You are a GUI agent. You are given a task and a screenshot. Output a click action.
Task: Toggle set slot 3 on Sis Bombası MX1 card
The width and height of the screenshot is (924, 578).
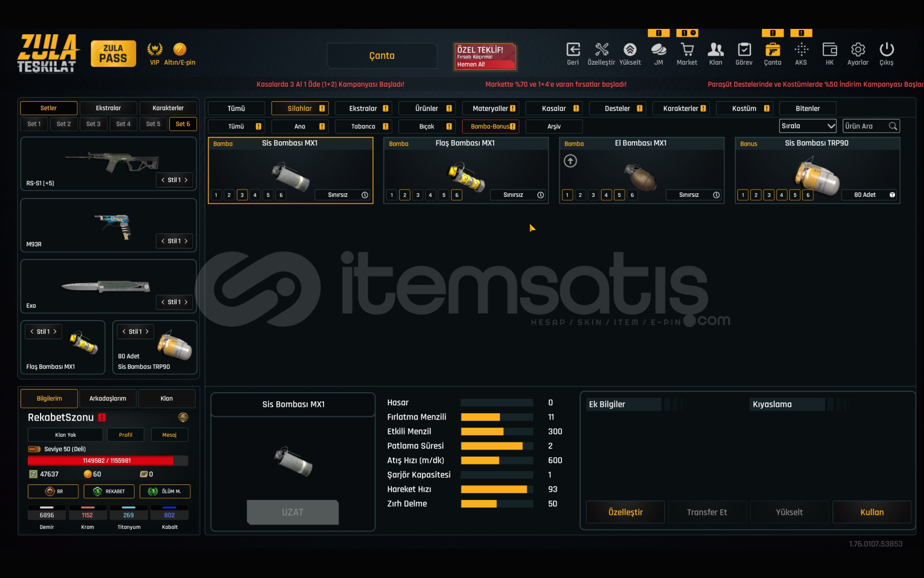click(242, 195)
